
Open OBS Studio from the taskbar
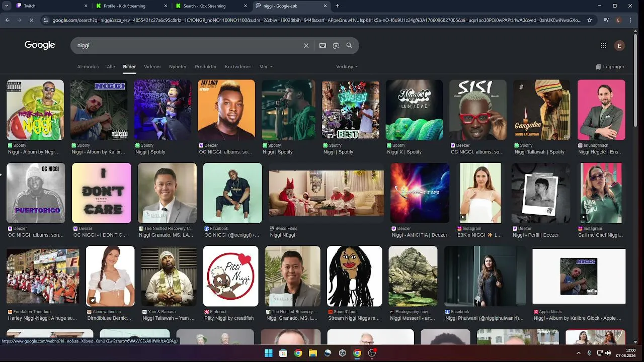coord(372,353)
